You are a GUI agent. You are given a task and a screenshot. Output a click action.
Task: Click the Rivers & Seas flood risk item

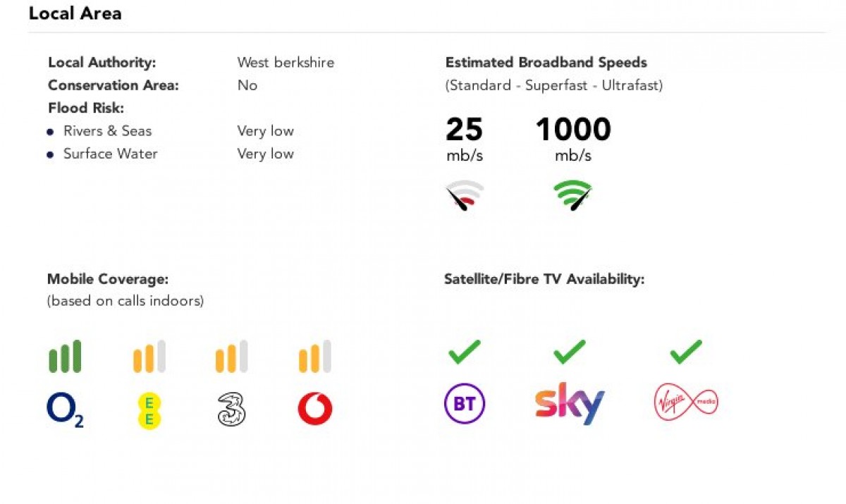(x=107, y=131)
